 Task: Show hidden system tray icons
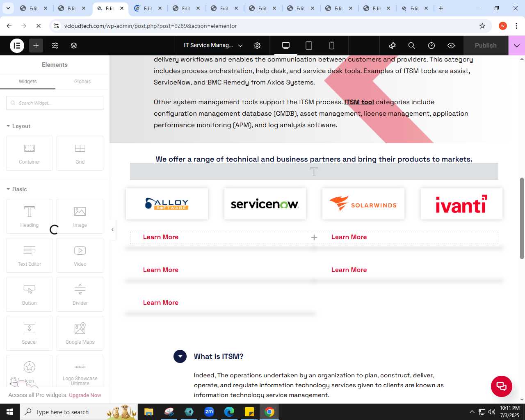tap(472, 412)
